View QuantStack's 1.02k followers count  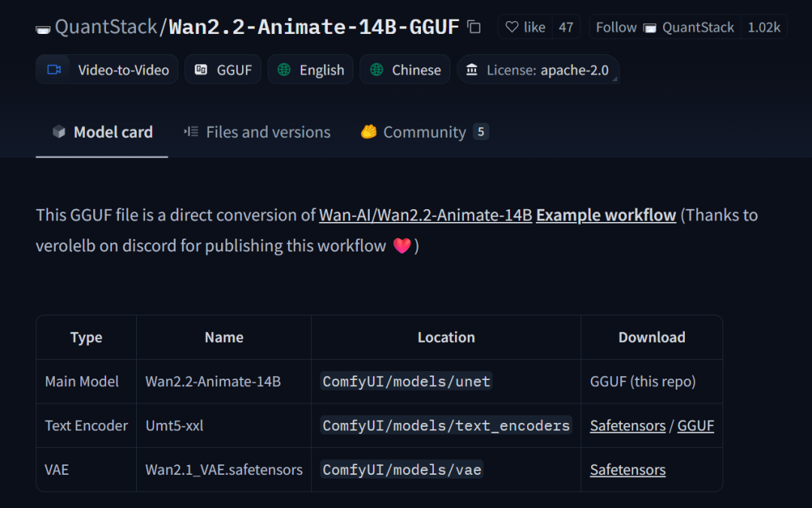(764, 27)
